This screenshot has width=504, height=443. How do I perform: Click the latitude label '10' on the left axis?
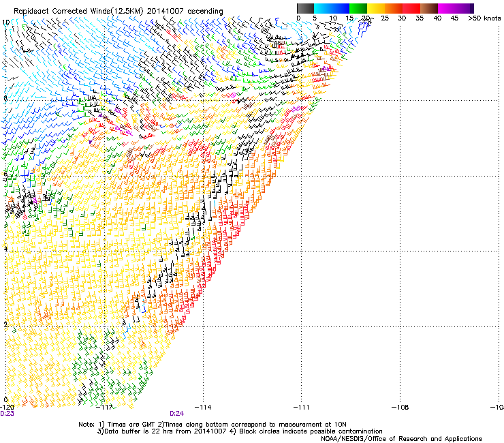click(x=6, y=22)
